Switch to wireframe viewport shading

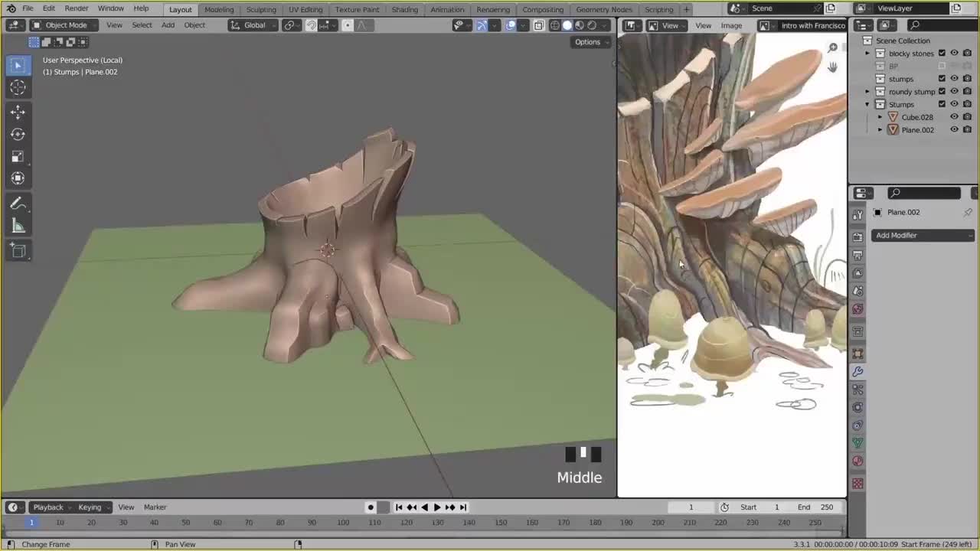tap(555, 25)
